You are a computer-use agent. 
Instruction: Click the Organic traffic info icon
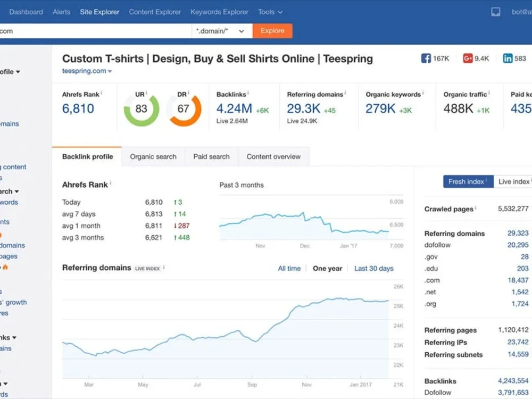coord(489,93)
